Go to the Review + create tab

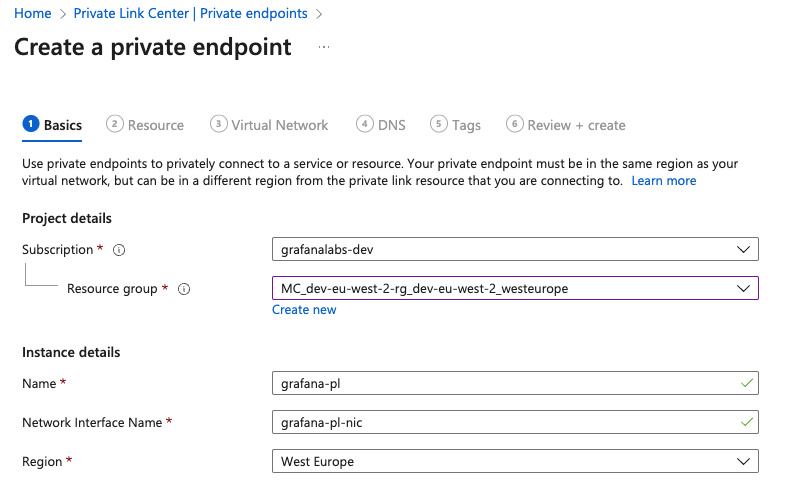click(576, 125)
